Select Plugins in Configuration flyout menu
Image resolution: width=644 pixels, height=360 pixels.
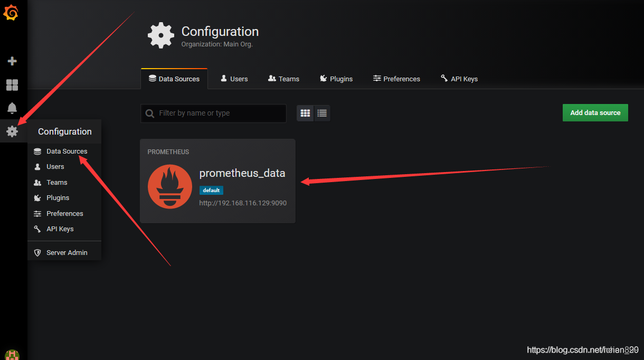pos(64,198)
